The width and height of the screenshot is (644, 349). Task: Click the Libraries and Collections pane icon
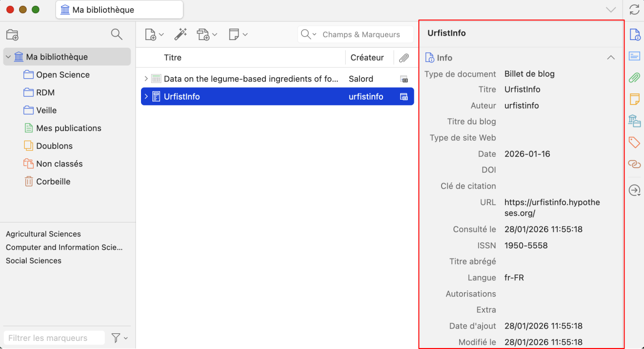tap(634, 121)
